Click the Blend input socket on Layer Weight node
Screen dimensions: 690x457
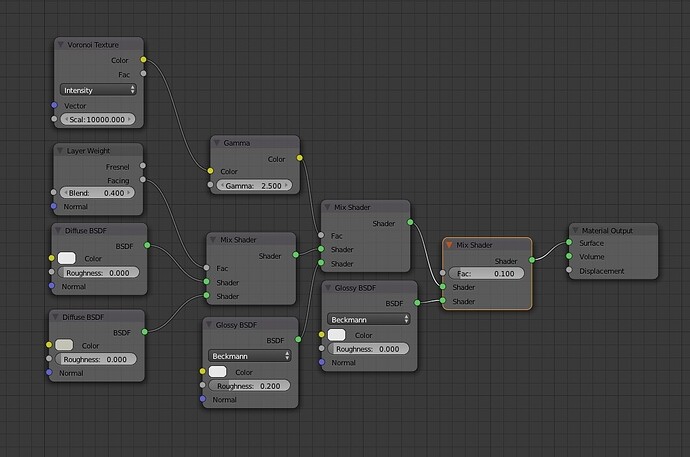pyautogui.click(x=54, y=192)
